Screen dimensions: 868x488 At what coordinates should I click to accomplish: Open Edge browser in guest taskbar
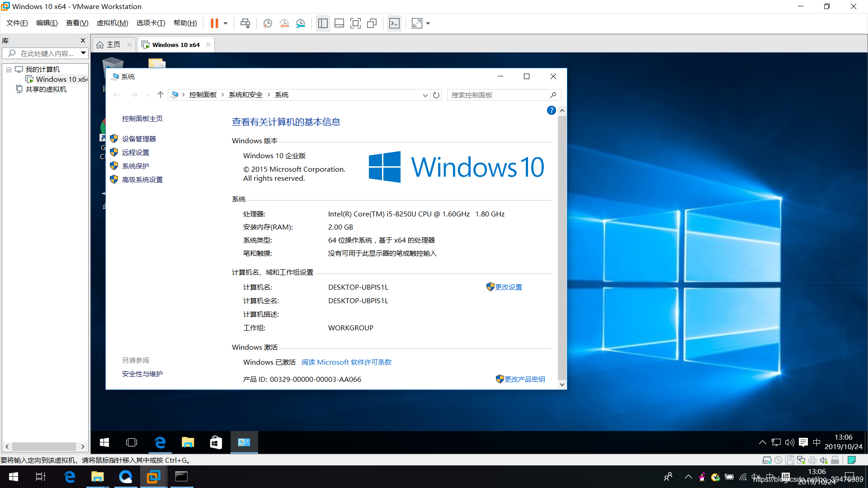point(160,442)
